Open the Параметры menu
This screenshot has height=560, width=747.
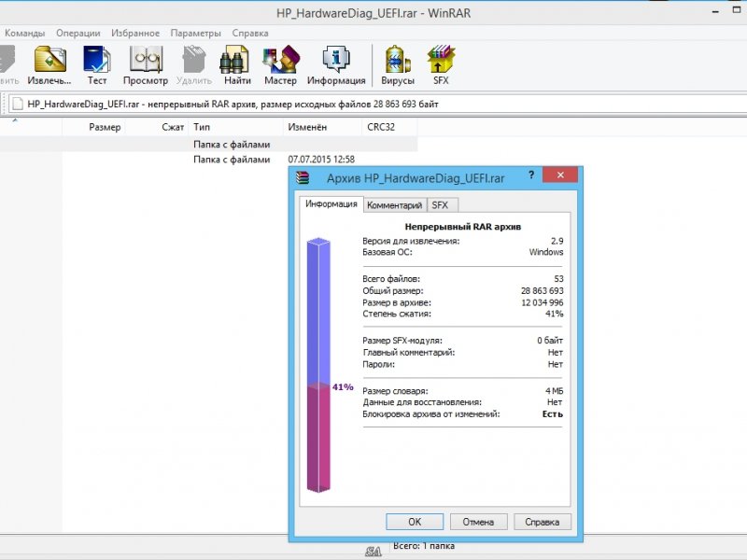pyautogui.click(x=196, y=33)
